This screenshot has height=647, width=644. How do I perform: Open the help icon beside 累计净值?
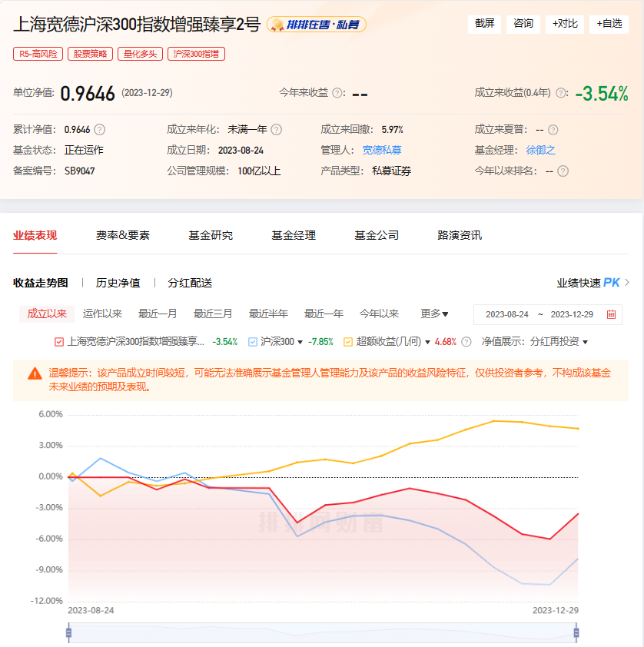click(x=99, y=130)
